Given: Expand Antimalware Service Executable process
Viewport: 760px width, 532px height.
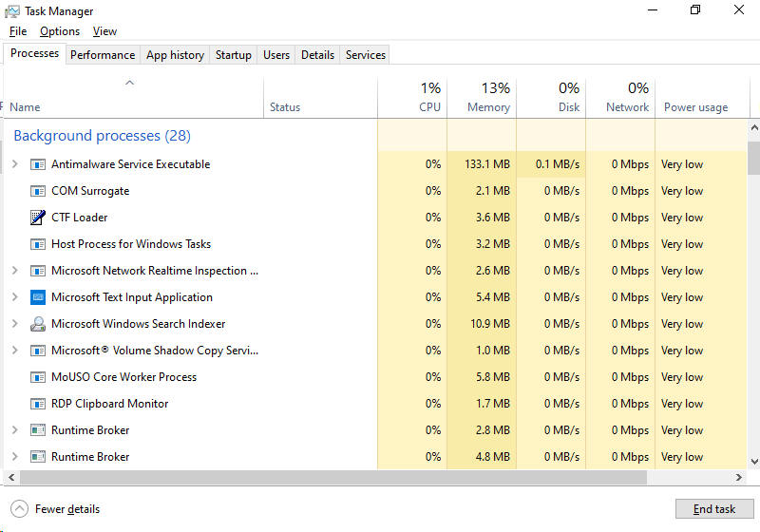Looking at the screenshot, I should 15,164.
